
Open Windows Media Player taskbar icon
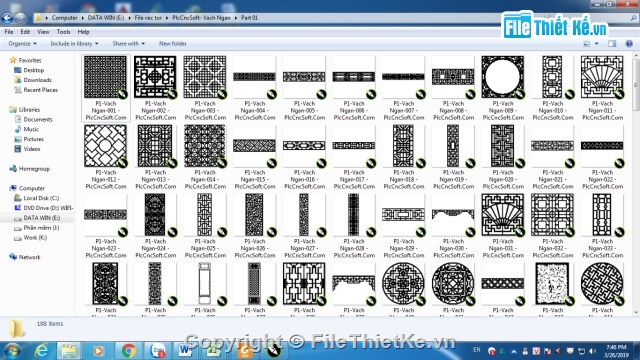click(x=98, y=351)
